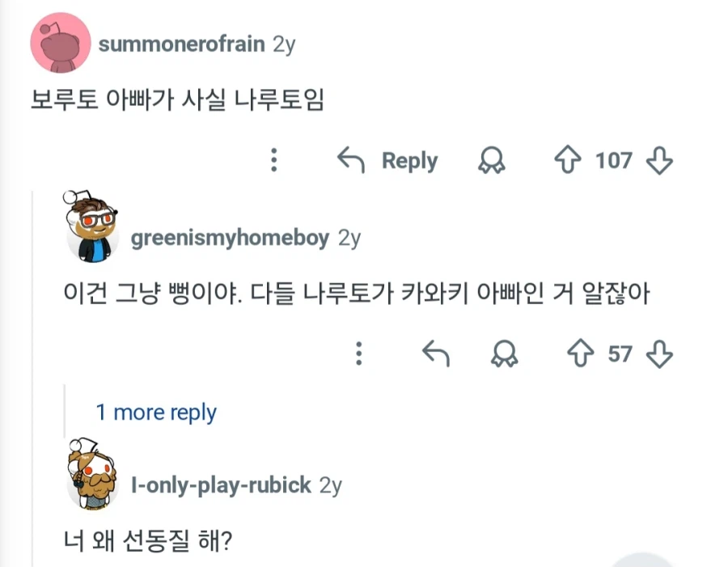Expand the 1 more reply thread
Image resolution: width=728 pixels, height=567 pixels.
(x=156, y=413)
